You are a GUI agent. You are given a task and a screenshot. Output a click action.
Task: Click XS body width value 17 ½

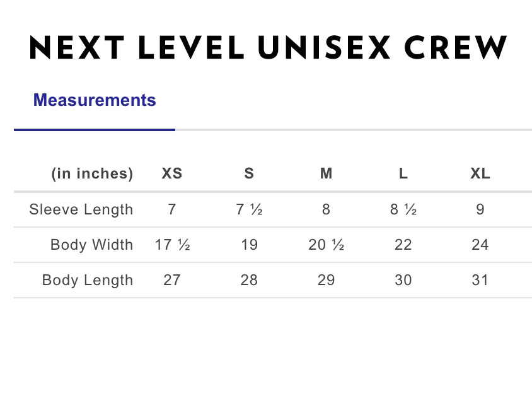coord(172,245)
